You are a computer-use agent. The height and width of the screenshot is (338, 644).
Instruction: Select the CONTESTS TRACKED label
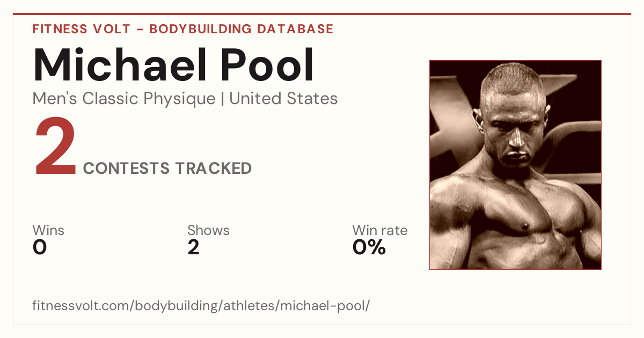click(x=167, y=168)
